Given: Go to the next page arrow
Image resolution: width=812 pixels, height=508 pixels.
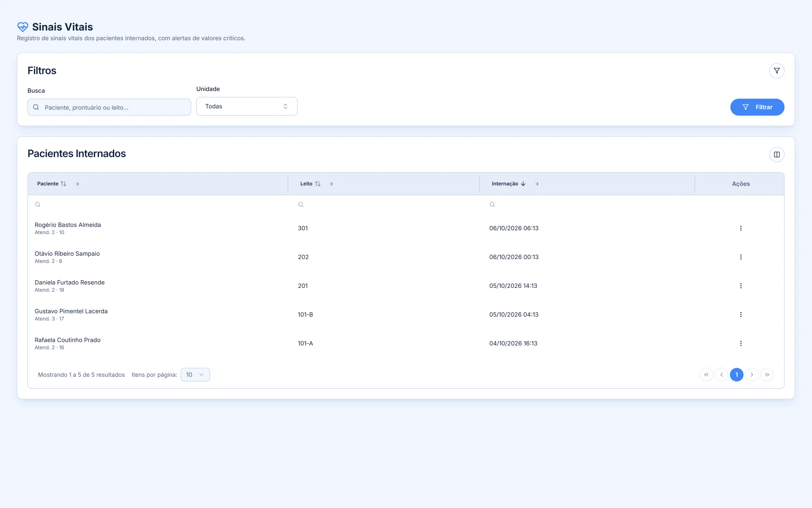Looking at the screenshot, I should [752, 375].
